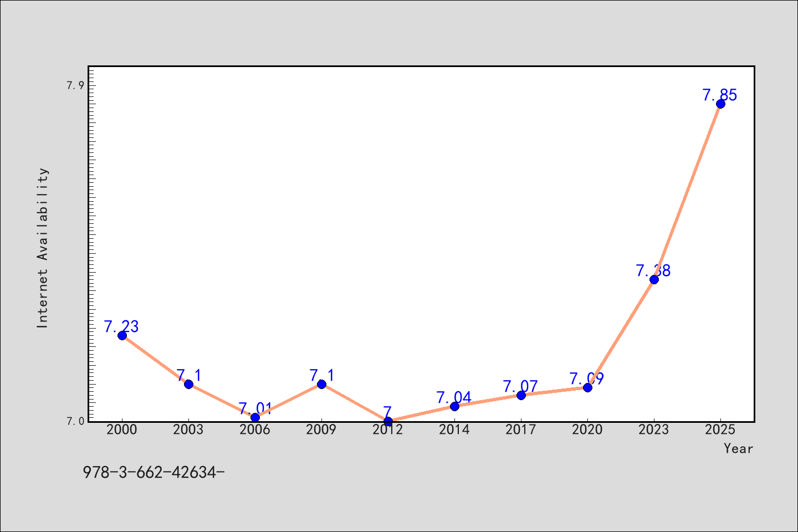Click the value label 7.85
Viewport: 798px width, 532px height.
[x=720, y=95]
